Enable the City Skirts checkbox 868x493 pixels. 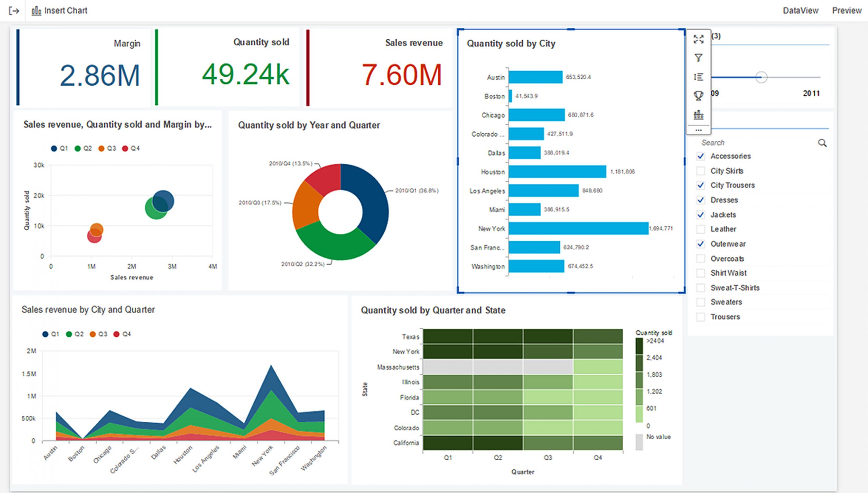click(x=701, y=171)
